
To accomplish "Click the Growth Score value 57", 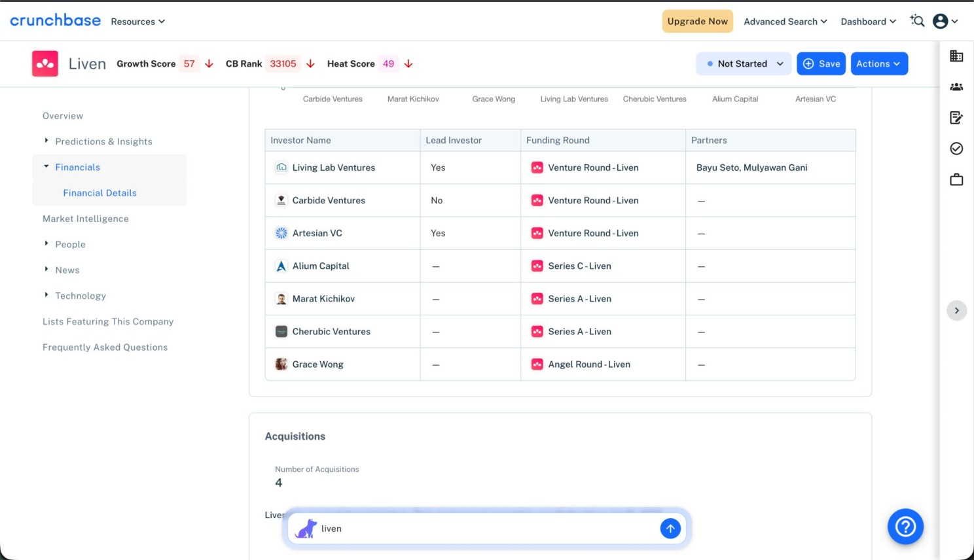I will 189,63.
